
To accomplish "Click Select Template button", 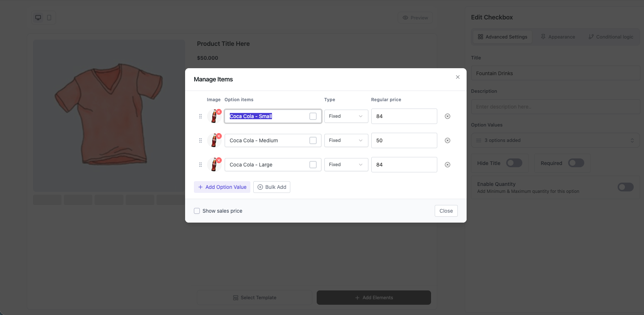I will coord(254,298).
